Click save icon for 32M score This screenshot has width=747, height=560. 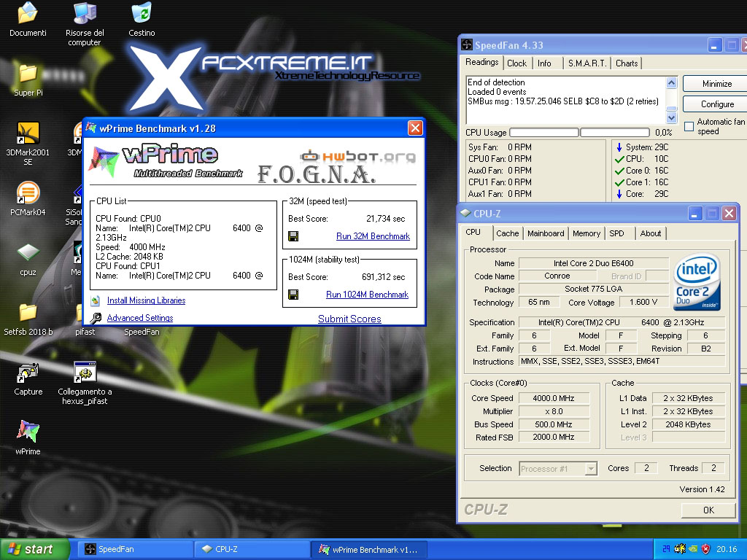pyautogui.click(x=293, y=236)
